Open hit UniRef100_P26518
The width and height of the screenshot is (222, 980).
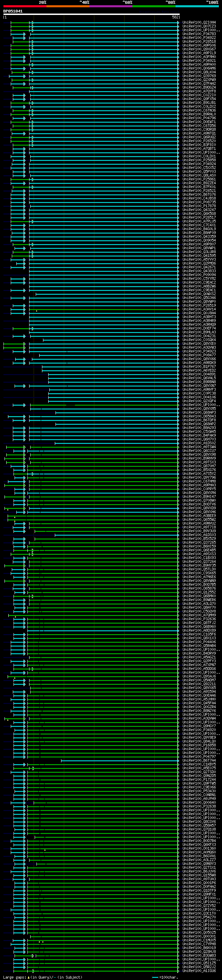click(199, 41)
